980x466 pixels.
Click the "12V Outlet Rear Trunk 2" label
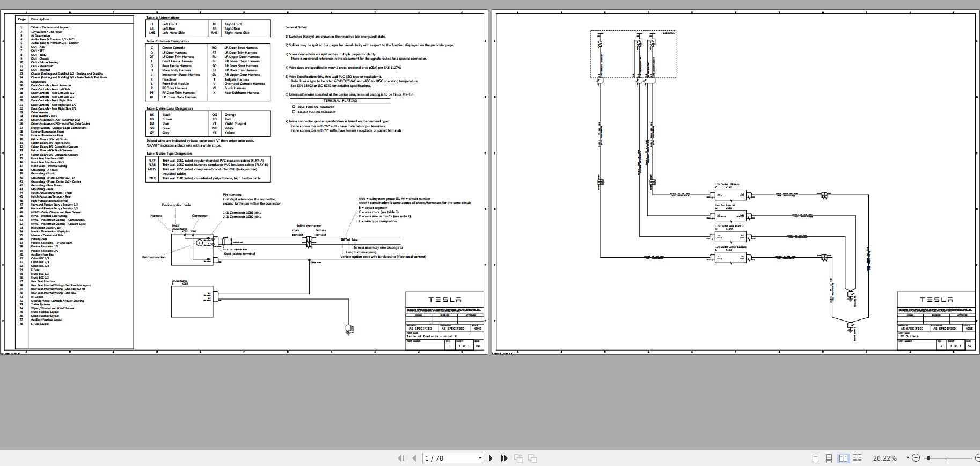(729, 226)
